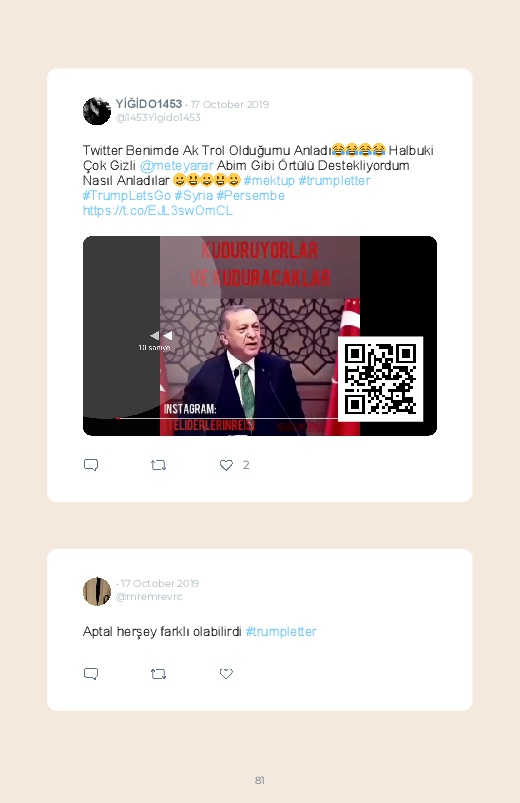Open #trumpletter hashtag in second tweet
This screenshot has height=803, width=520.
point(281,631)
